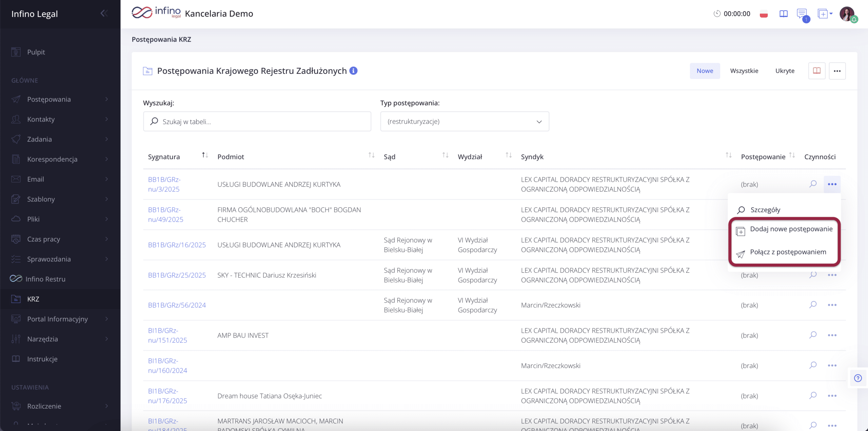
Task: Click the magnifier icon in BB1B/GRz-nu/3/2025 row
Action: (x=813, y=184)
